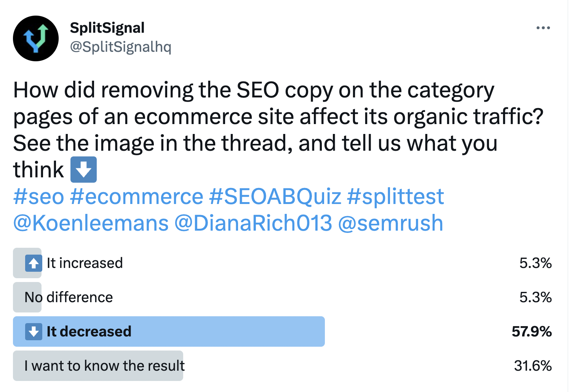The height and width of the screenshot is (392, 569).
Task: Click the down arrow icon beside "It decreased"
Action: [34, 331]
